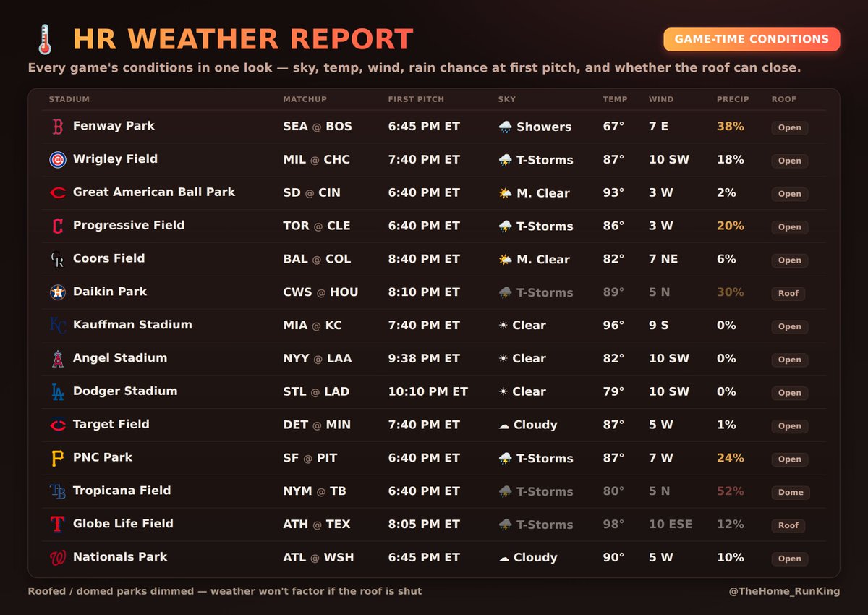
Task: Click the Roof badge for Globe Life Field
Action: pyautogui.click(x=788, y=525)
